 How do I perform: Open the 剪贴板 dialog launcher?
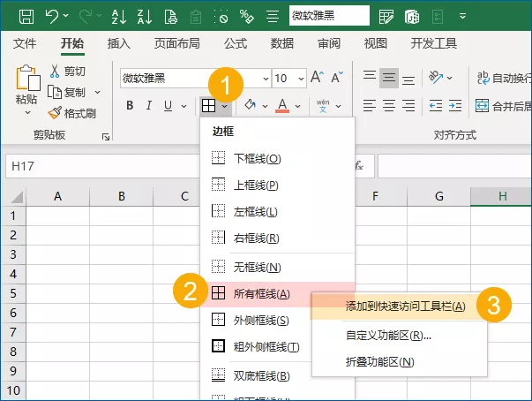pyautogui.click(x=106, y=137)
